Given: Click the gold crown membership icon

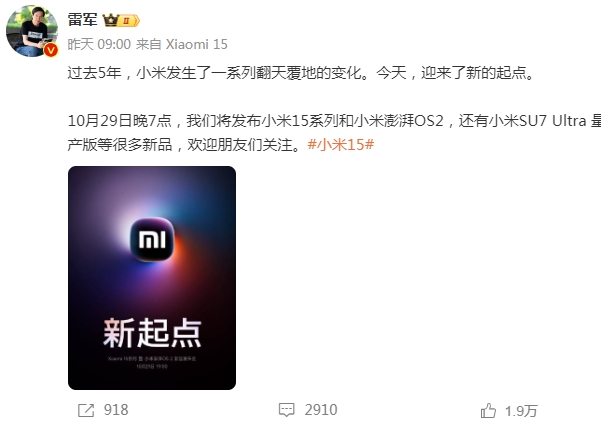Looking at the screenshot, I should click(110, 20).
